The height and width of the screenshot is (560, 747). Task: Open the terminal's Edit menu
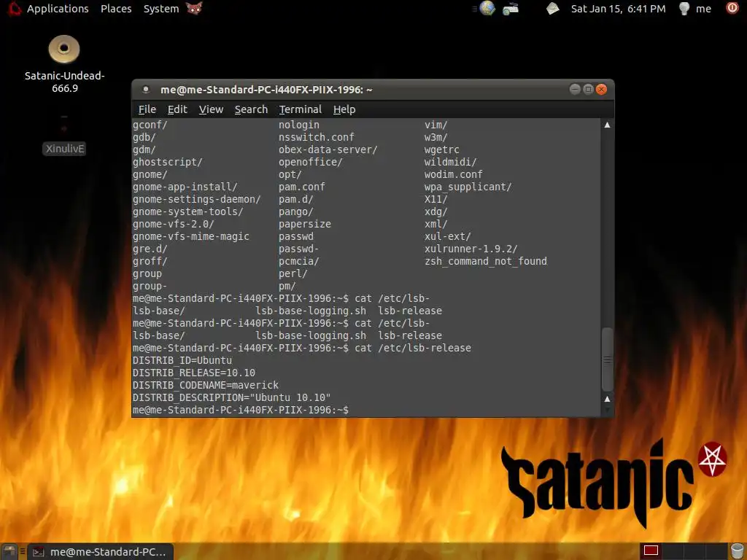tap(177, 109)
